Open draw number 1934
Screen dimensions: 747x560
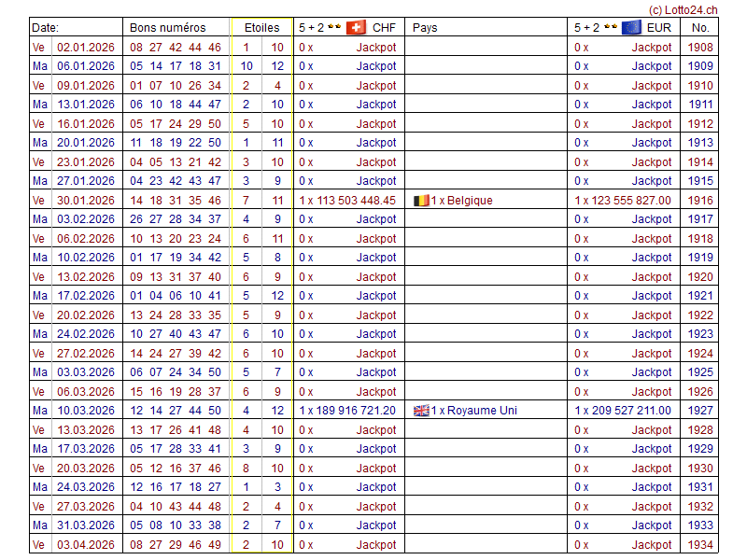point(700,545)
